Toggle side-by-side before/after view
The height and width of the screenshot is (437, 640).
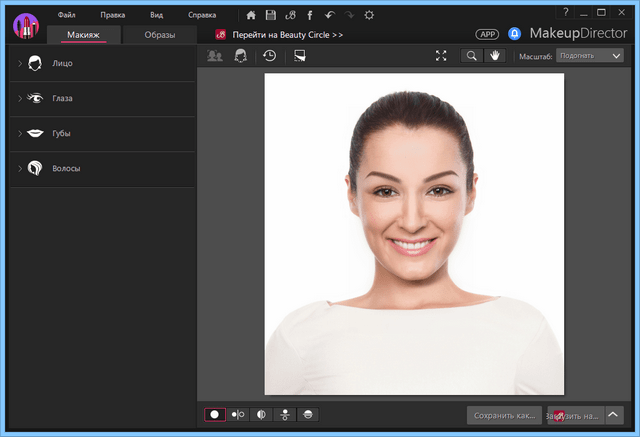point(238,414)
